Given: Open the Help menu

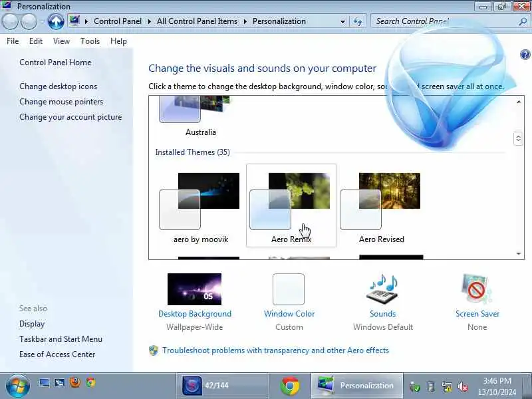Looking at the screenshot, I should tap(118, 41).
